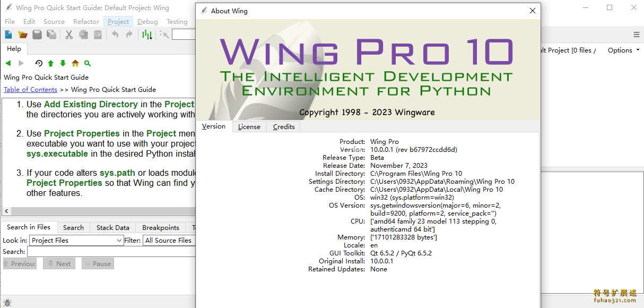Click the left arrow of horizontal scrollbar
This screenshot has width=644, height=308.
point(5,211)
